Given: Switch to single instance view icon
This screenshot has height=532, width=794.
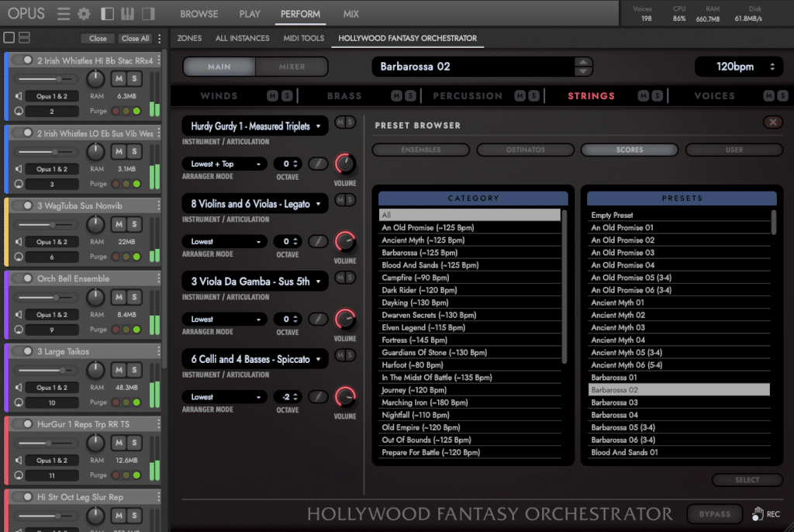Looking at the screenshot, I should (9, 37).
